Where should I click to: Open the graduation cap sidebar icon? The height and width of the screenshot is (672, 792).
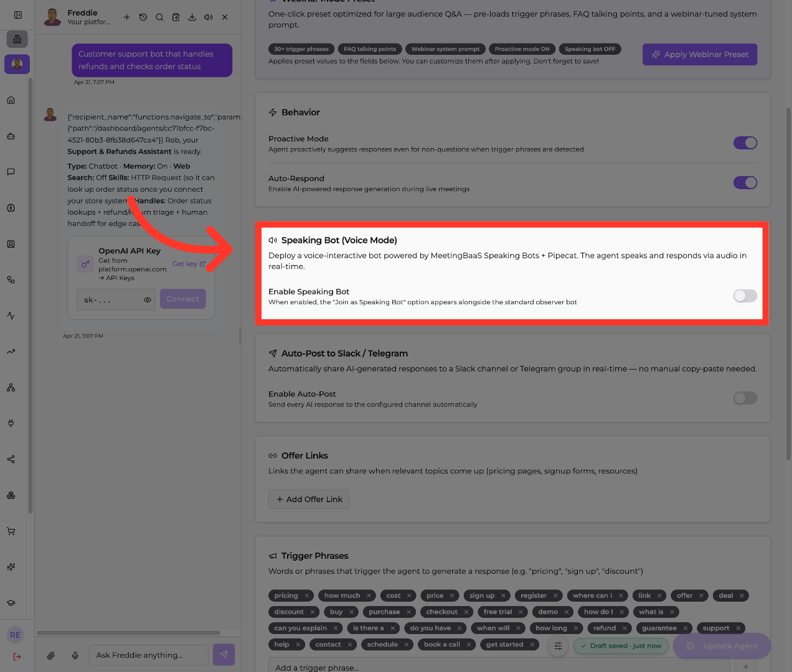pos(11,603)
